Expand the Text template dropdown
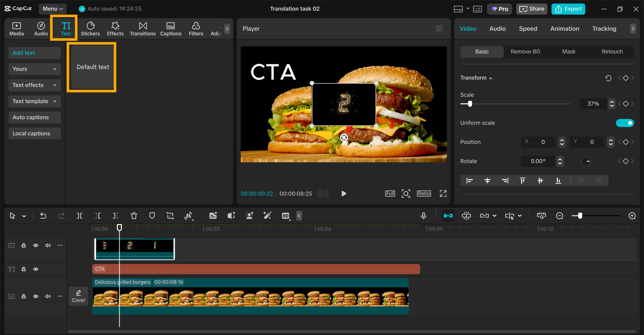The image size is (644, 335). (x=35, y=101)
